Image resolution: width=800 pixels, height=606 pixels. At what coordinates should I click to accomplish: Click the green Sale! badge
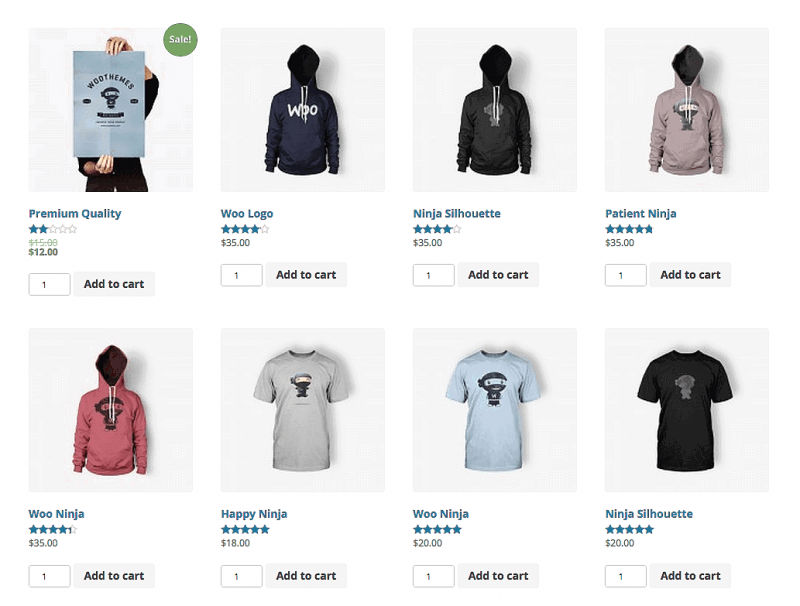coord(180,39)
